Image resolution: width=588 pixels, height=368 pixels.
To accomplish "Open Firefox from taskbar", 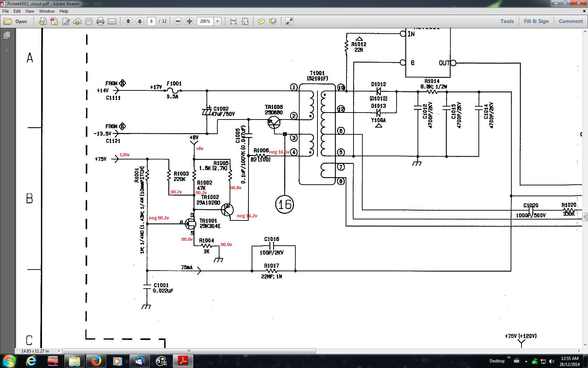I will point(96,361).
